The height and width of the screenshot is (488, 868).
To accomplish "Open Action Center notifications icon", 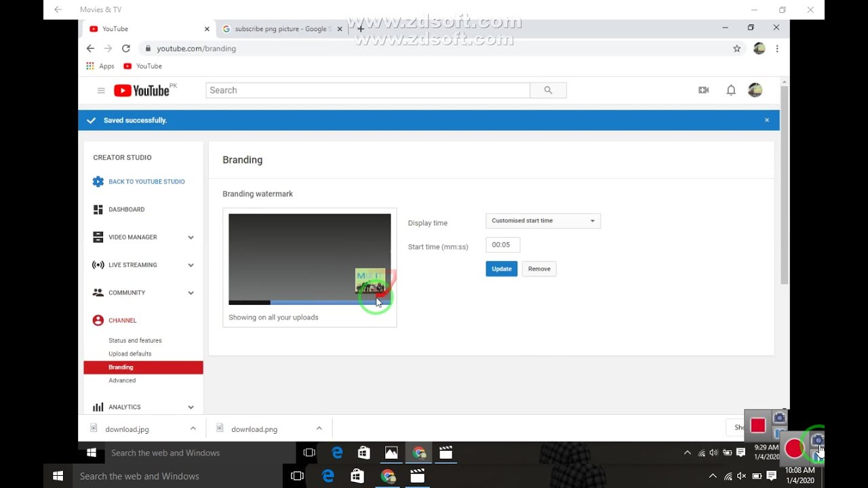I will pos(772,476).
